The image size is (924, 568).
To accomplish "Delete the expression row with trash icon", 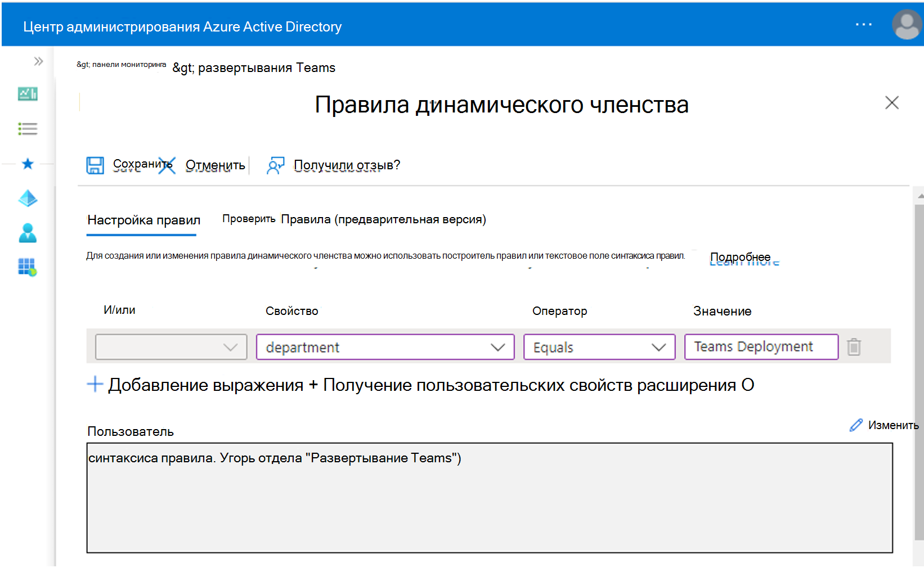I will (854, 347).
